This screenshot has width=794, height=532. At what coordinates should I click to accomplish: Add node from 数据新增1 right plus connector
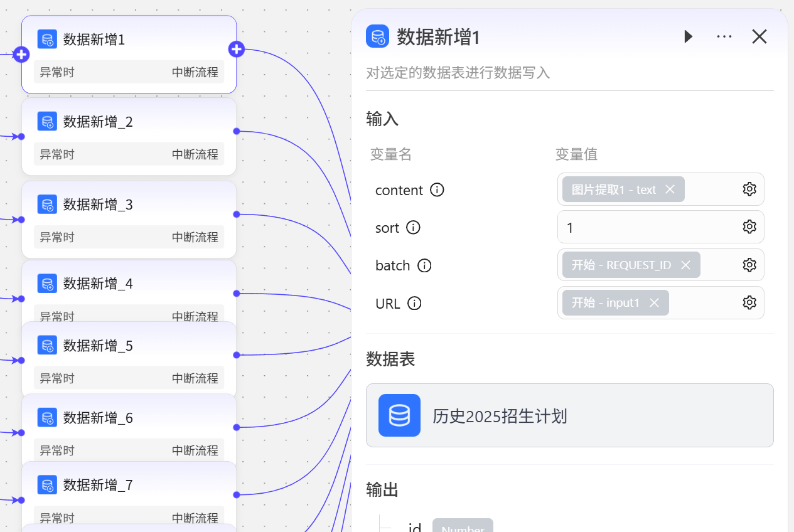click(237, 49)
